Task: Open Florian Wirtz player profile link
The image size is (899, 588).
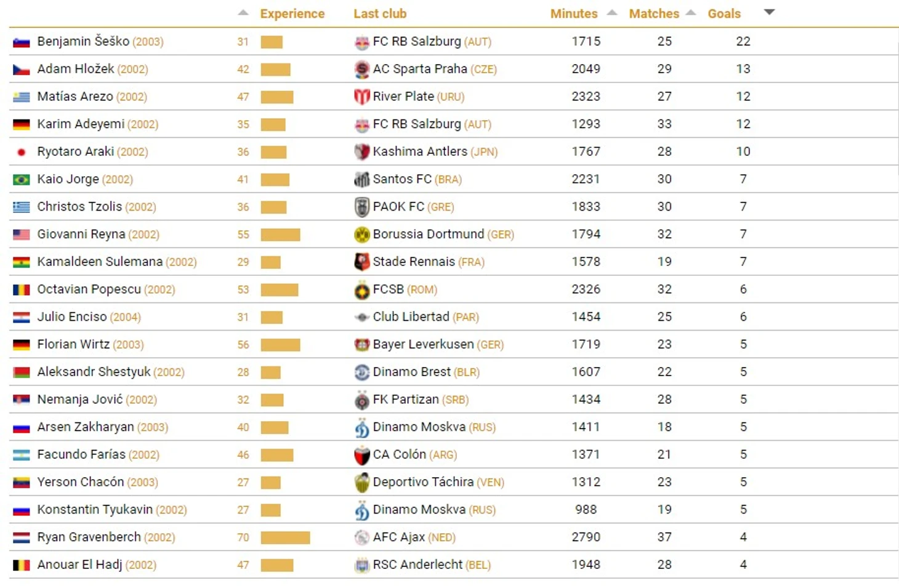Action: 73,344
